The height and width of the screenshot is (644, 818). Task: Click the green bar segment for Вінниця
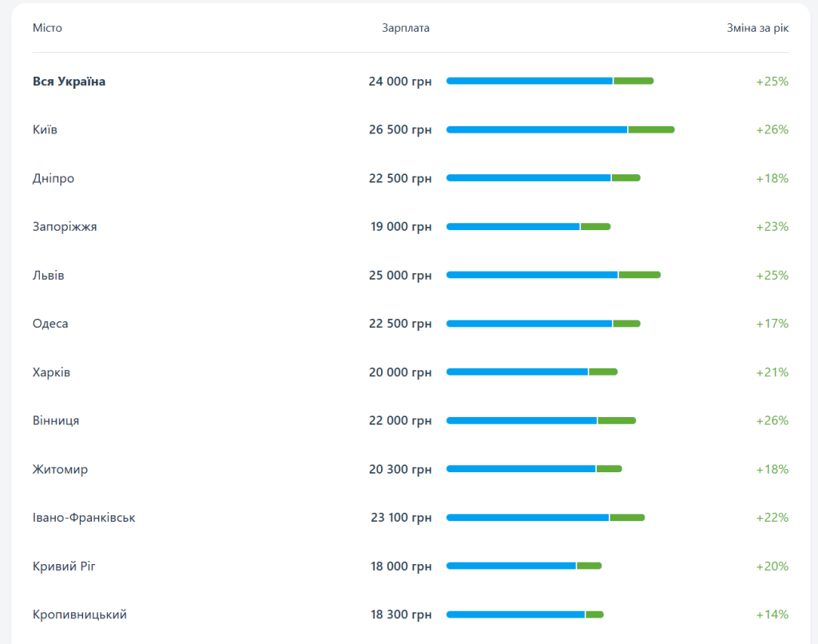pyautogui.click(x=617, y=420)
